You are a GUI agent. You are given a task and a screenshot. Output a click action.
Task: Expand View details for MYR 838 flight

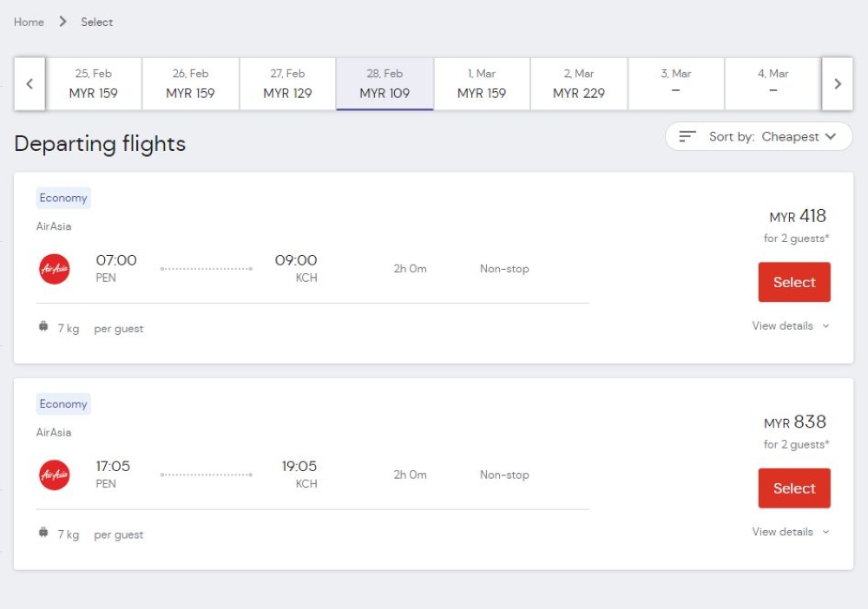(790, 532)
